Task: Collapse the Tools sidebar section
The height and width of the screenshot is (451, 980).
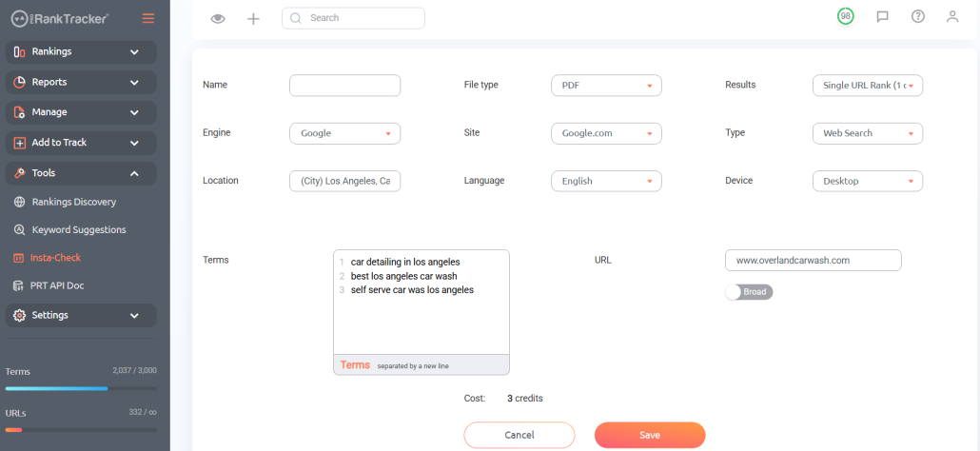Action: (x=81, y=173)
